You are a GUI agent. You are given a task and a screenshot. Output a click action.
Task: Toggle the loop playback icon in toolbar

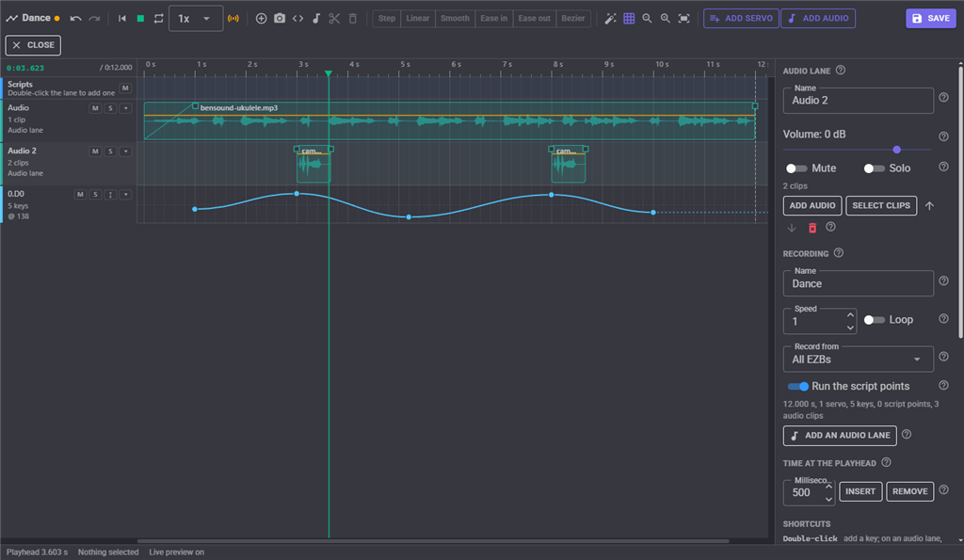point(158,19)
